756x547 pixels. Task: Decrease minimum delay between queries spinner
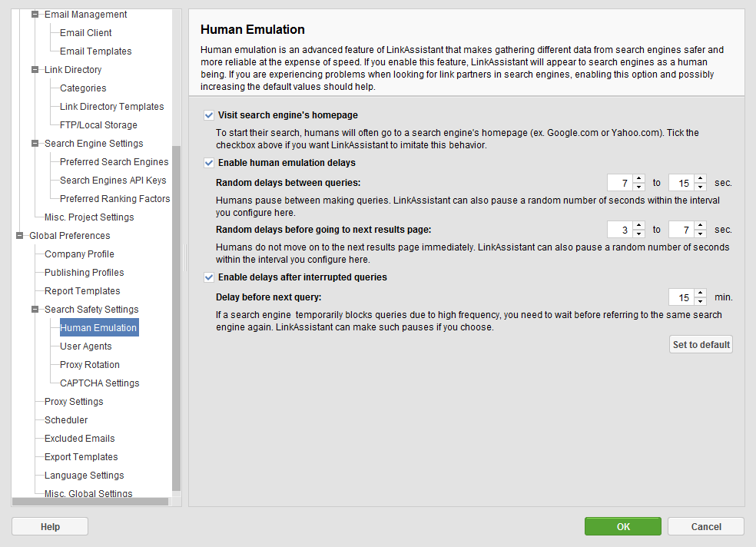click(x=639, y=187)
